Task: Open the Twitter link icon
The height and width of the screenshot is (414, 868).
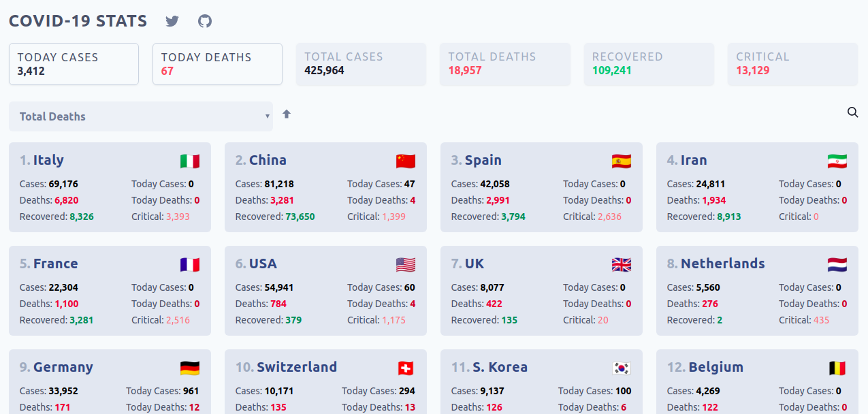Action: (172, 21)
